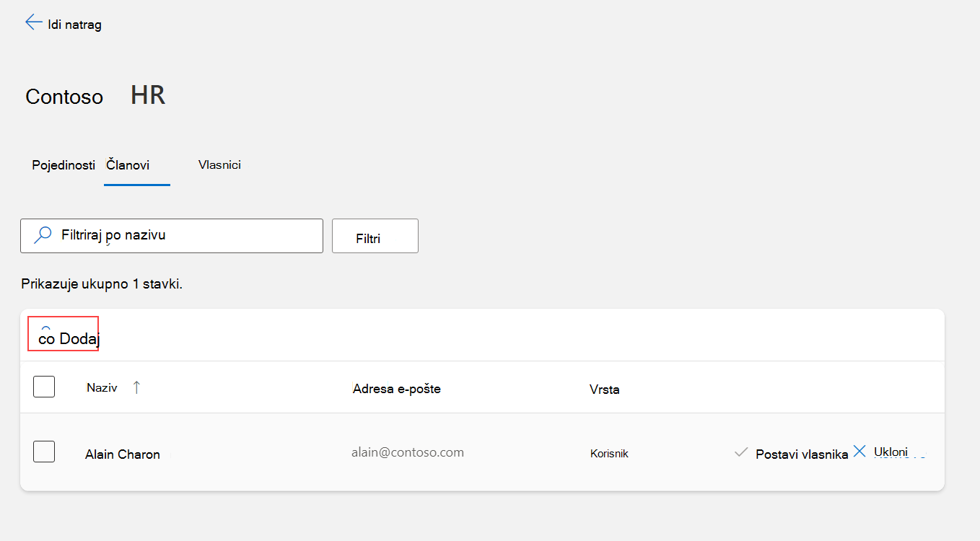This screenshot has width=980, height=541.
Task: Go back via Idi natrag link
Action: [74, 25]
